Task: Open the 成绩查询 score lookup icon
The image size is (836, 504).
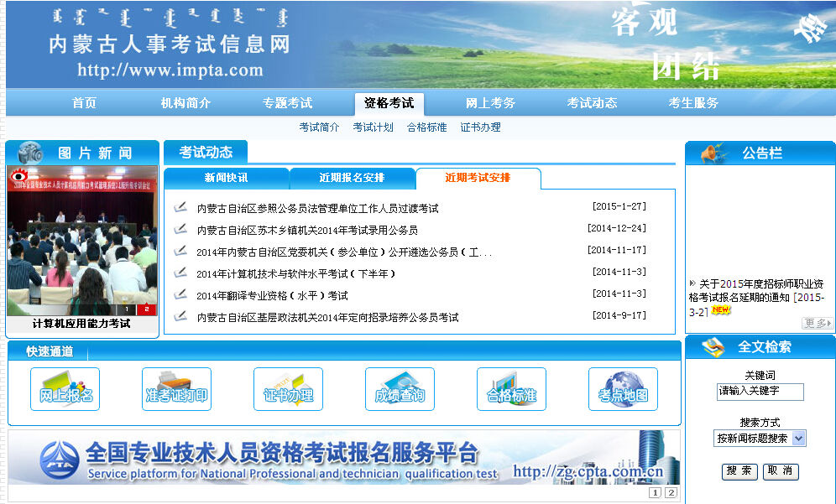Action: coord(400,389)
